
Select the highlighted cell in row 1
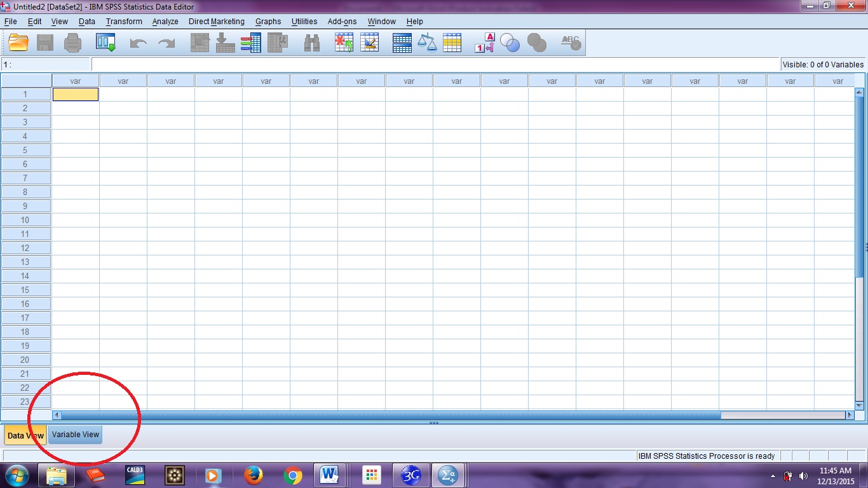point(75,94)
